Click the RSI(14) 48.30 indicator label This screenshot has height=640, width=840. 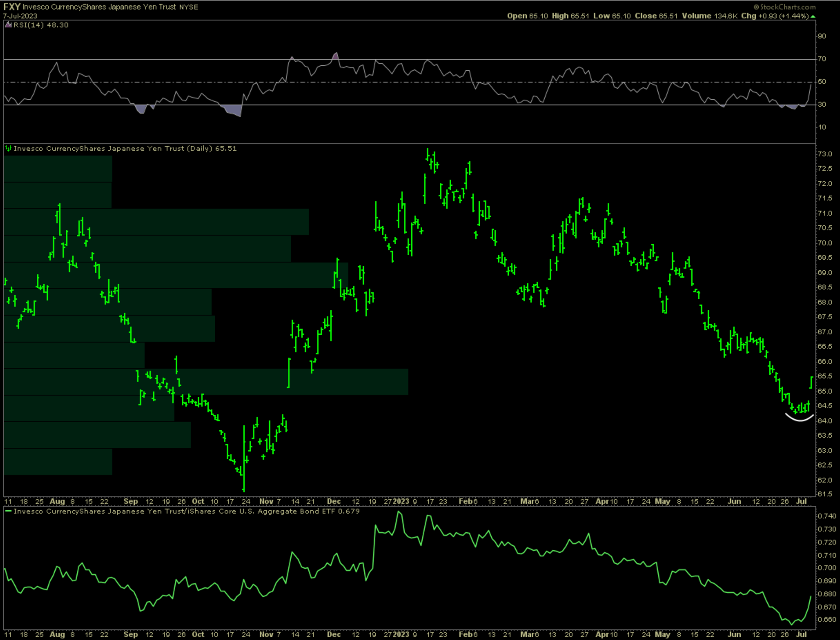pos(41,25)
